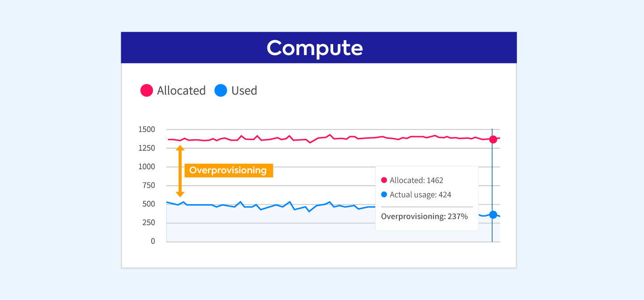
Task: Click the 0 y-axis label
Action: pos(153,241)
